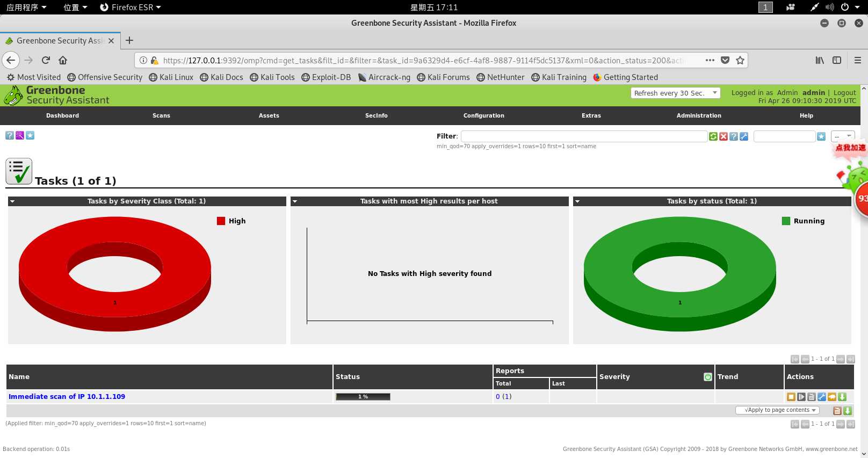The width and height of the screenshot is (868, 458).
Task: Expand Tasks with most High results menu
Action: [x=294, y=201]
